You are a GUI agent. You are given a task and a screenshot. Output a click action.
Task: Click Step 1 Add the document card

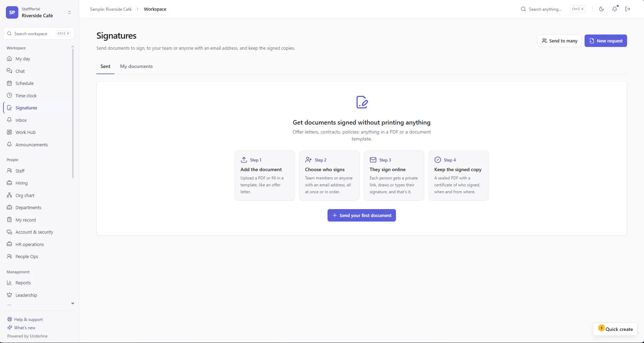point(265,176)
